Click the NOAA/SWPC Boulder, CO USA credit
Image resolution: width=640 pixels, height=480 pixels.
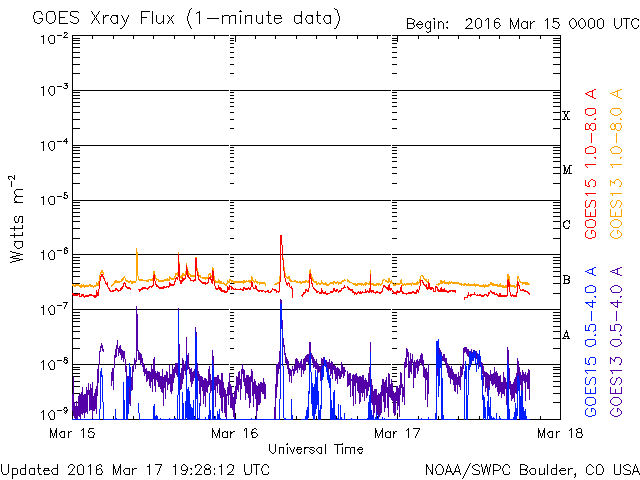[x=532, y=470]
